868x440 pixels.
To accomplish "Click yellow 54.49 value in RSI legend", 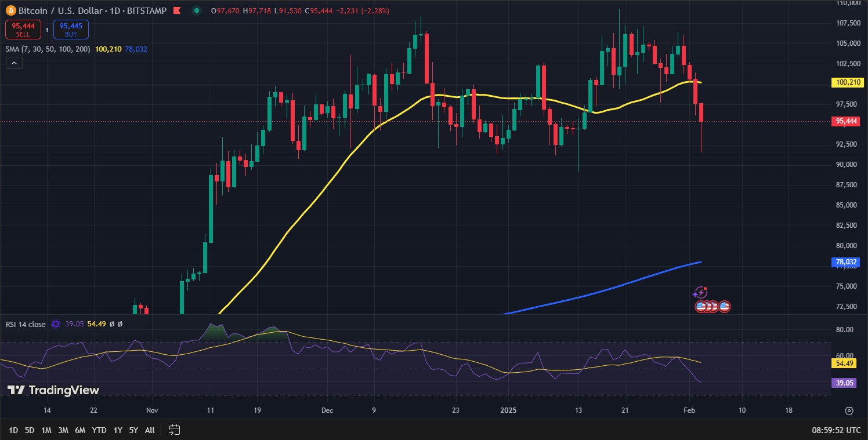I will coord(96,324).
